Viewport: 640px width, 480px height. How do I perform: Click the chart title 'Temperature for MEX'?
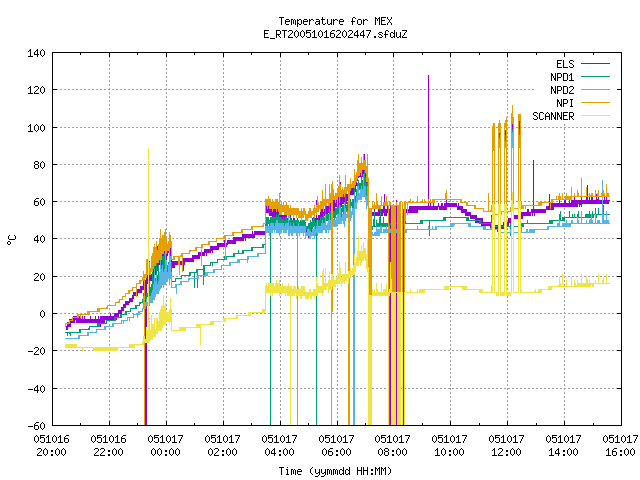click(x=335, y=21)
